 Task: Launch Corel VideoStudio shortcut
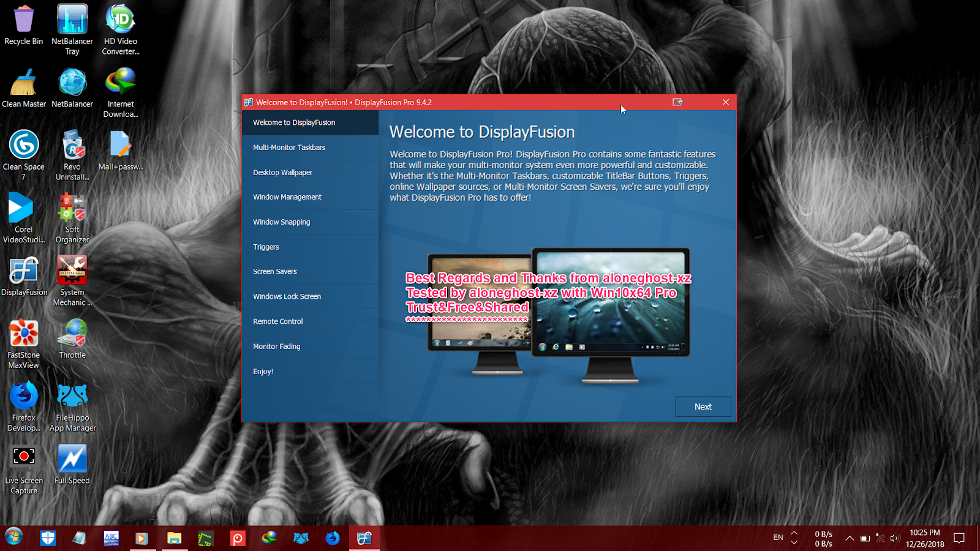point(24,218)
